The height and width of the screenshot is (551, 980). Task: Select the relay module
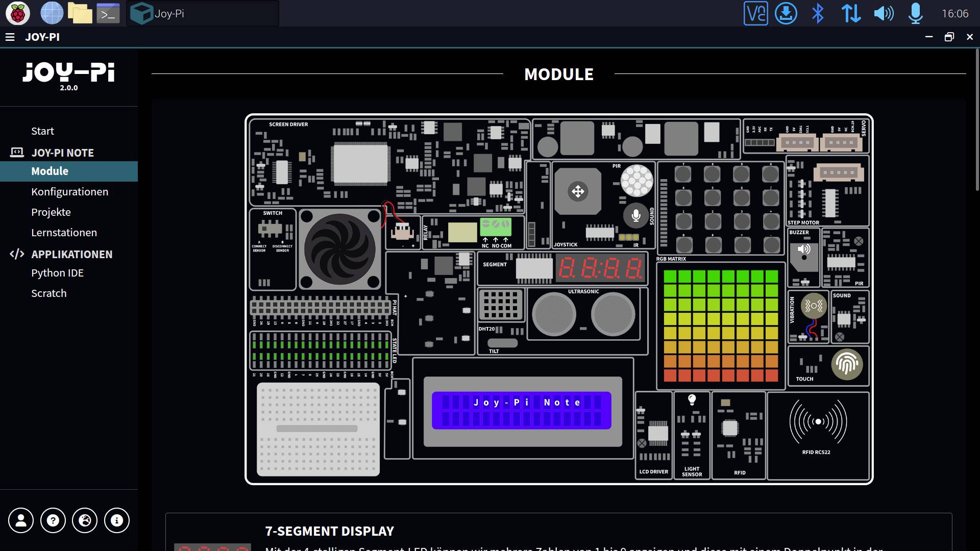472,232
